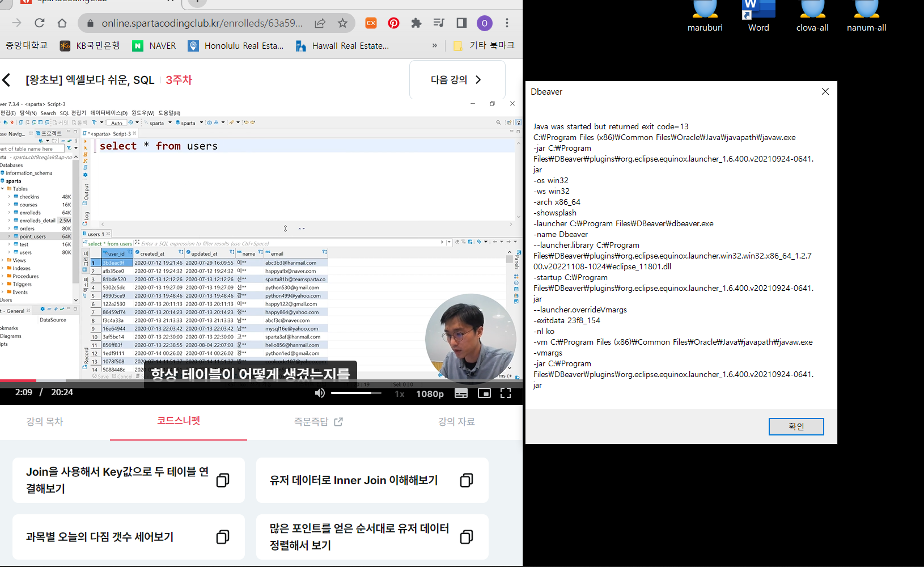Open the orange EX extension
The image size is (924, 567).
point(371,23)
